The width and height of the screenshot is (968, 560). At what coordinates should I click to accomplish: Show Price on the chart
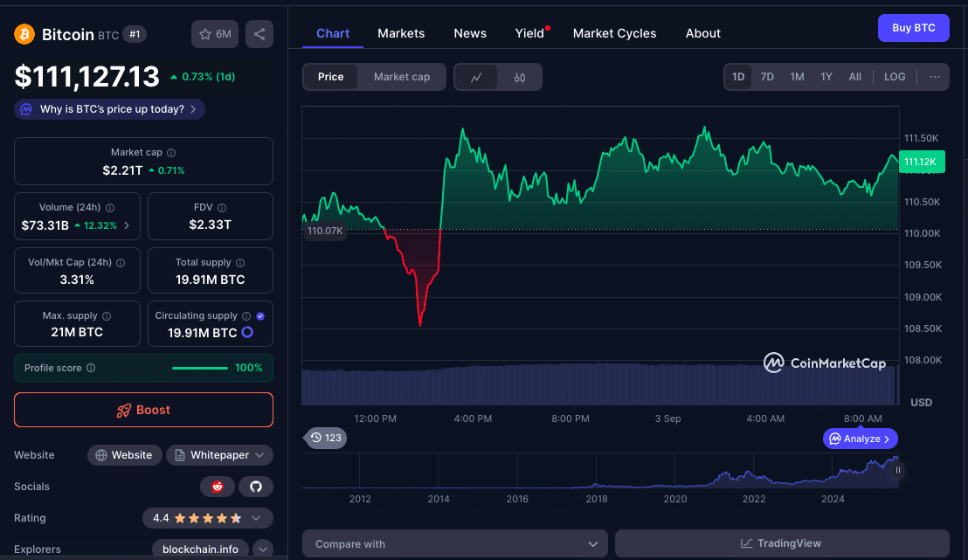pos(330,77)
